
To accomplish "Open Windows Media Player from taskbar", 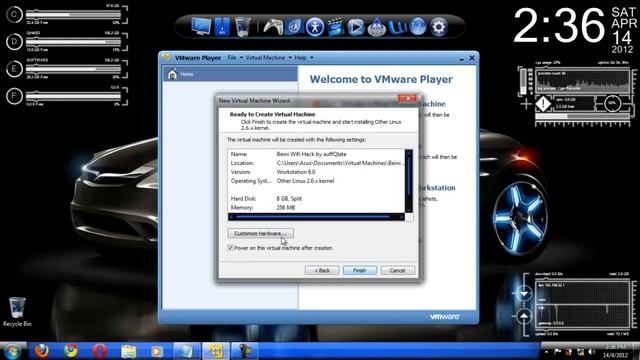I will tap(157, 351).
